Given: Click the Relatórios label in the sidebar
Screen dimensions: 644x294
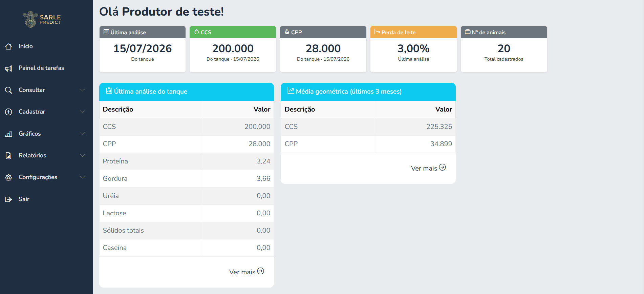Looking at the screenshot, I should click(x=33, y=155).
